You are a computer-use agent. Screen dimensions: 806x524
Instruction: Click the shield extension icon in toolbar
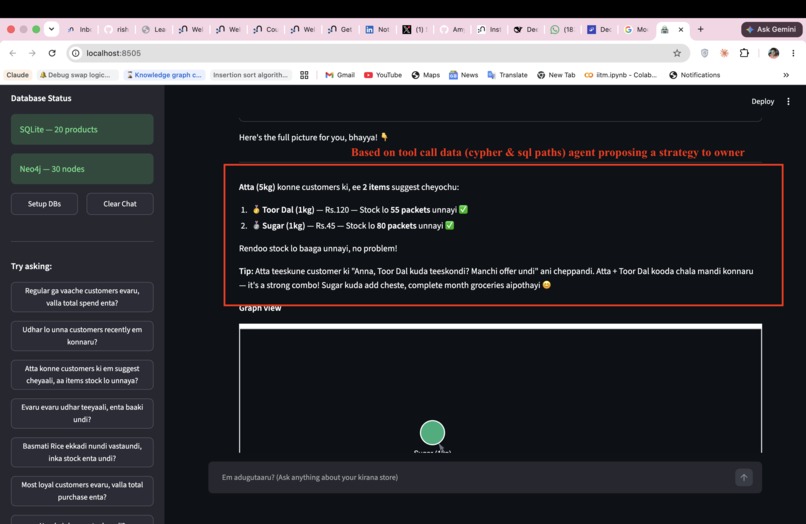click(x=704, y=53)
